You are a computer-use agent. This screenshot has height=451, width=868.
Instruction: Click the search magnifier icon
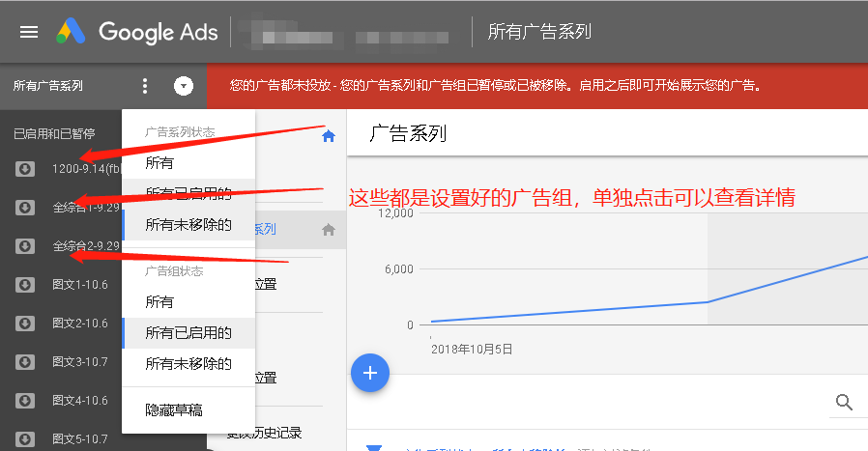(844, 402)
